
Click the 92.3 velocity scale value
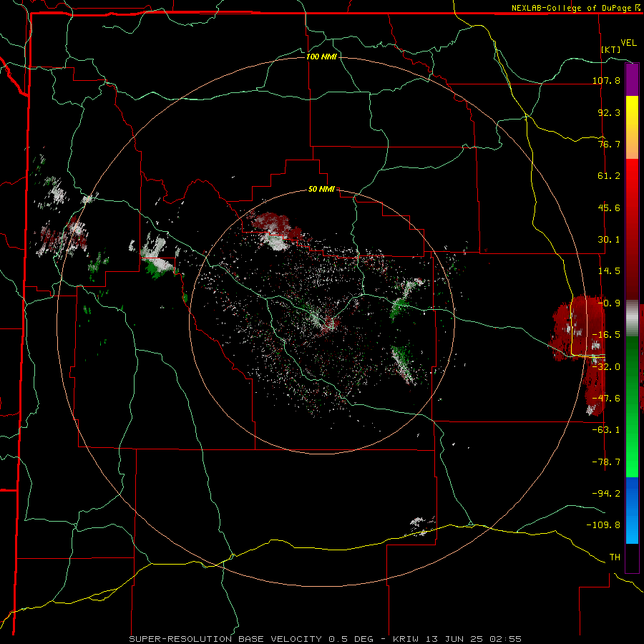tap(609, 112)
